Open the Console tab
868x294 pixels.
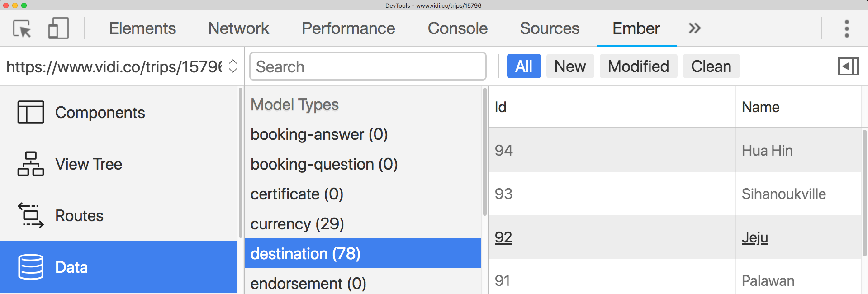[457, 28]
